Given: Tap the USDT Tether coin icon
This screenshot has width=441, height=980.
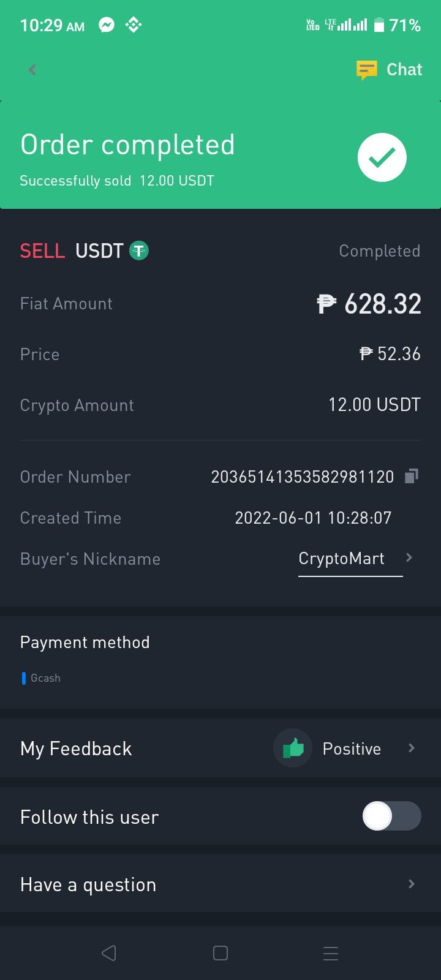Looking at the screenshot, I should 139,251.
